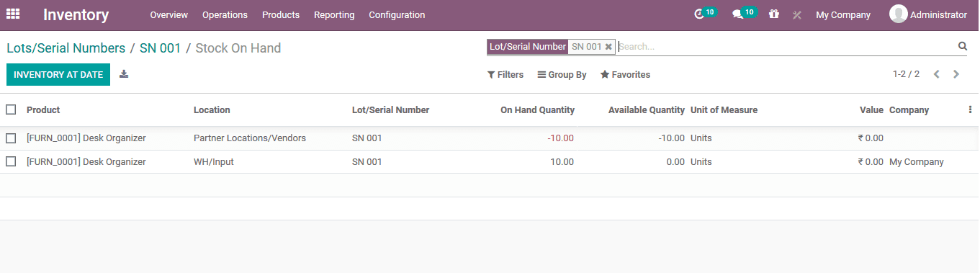Screen dimensions: 980x273
Task: Click Units cell in the WH/Input row
Action: click(701, 161)
